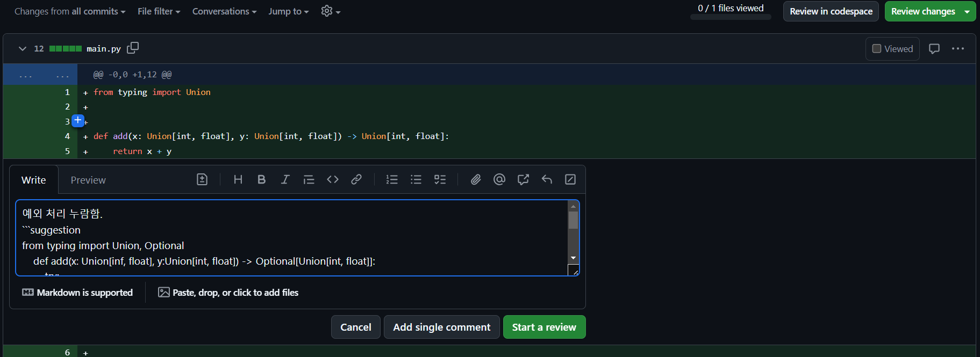Open the Changes from all commits dropdown
The width and height of the screenshot is (980, 357).
(x=70, y=11)
